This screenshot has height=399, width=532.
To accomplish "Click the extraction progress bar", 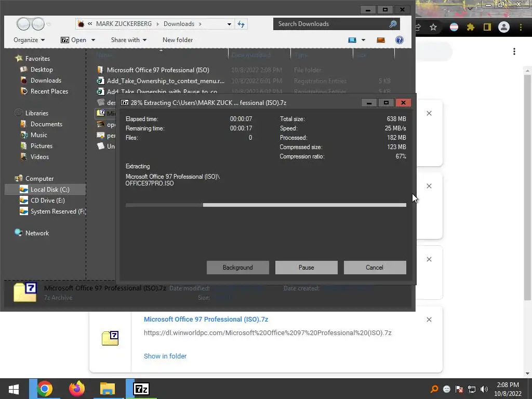I will point(265,205).
